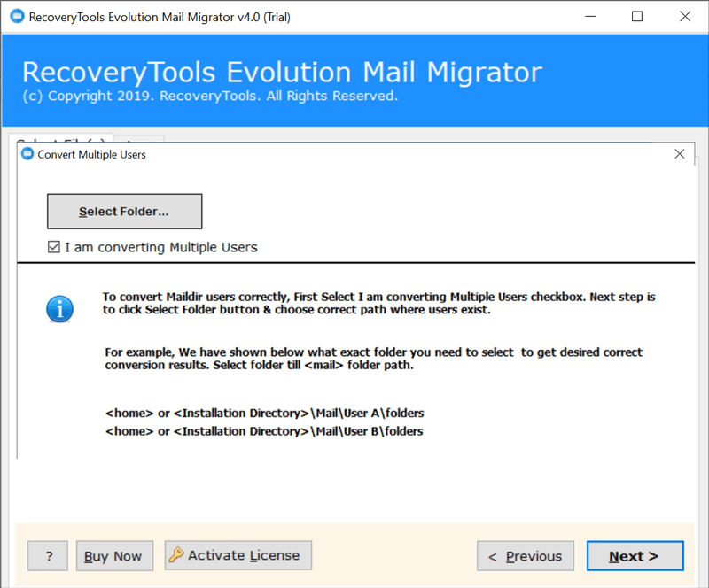Viewport: 709px width, 588px height.
Task: Open help with the question mark button
Action: click(48, 556)
